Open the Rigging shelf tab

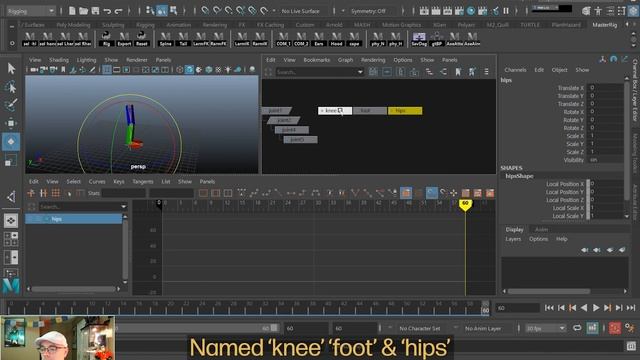pos(145,25)
